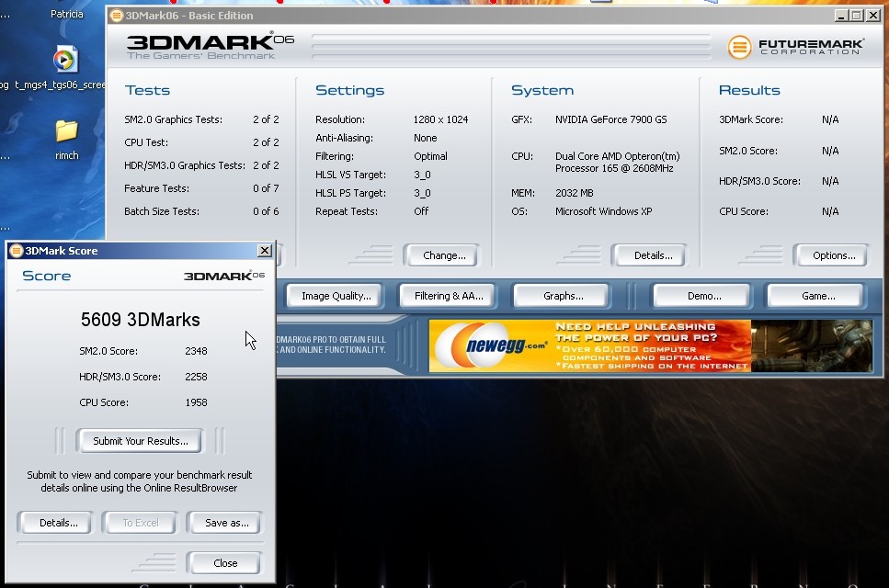Screen dimensions: 889x588
Task: Click GFX NVIDIA GeForce 7900 GS text
Action: click(x=610, y=119)
